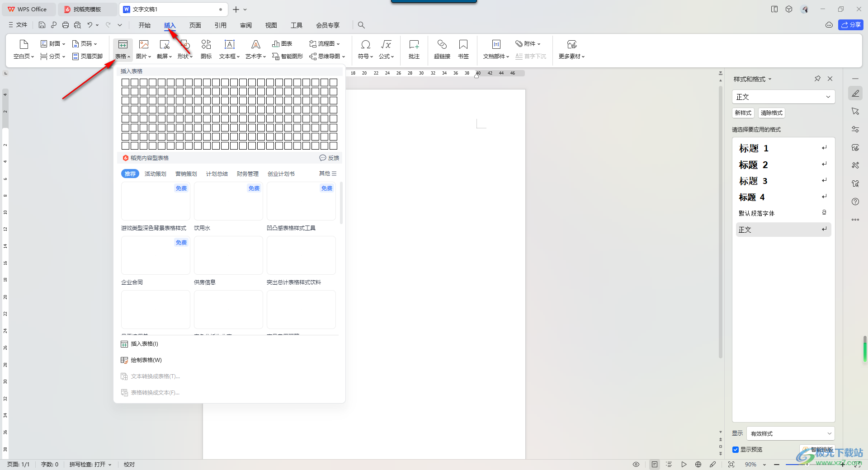
Task: Open 文档部件 document parts
Action: click(x=496, y=49)
